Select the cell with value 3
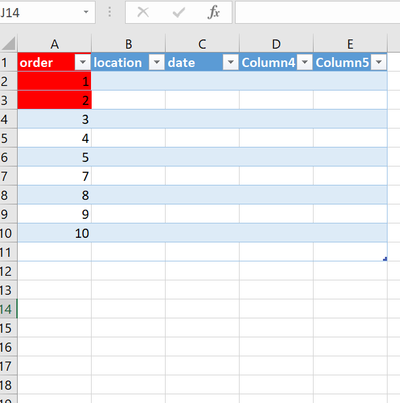Viewport: 400px width, 403px height. click(55, 119)
